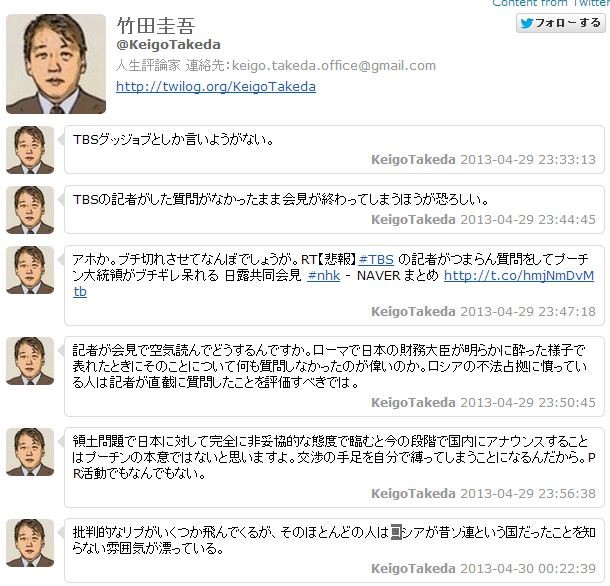
Task: Click the large profile avatar picture
Action: click(x=56, y=64)
